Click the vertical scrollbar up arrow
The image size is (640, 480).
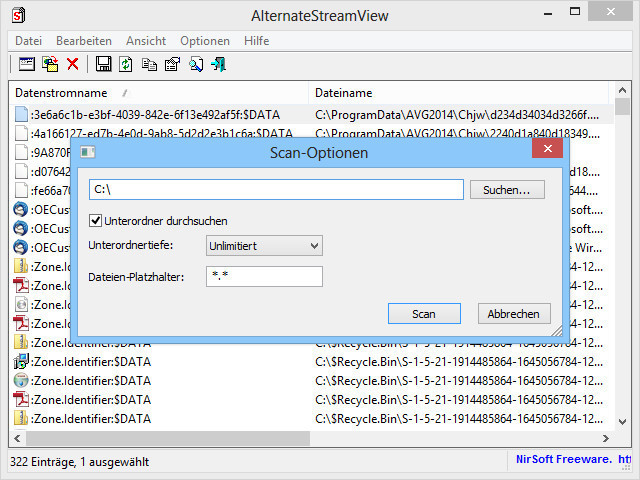pyautogui.click(x=622, y=90)
